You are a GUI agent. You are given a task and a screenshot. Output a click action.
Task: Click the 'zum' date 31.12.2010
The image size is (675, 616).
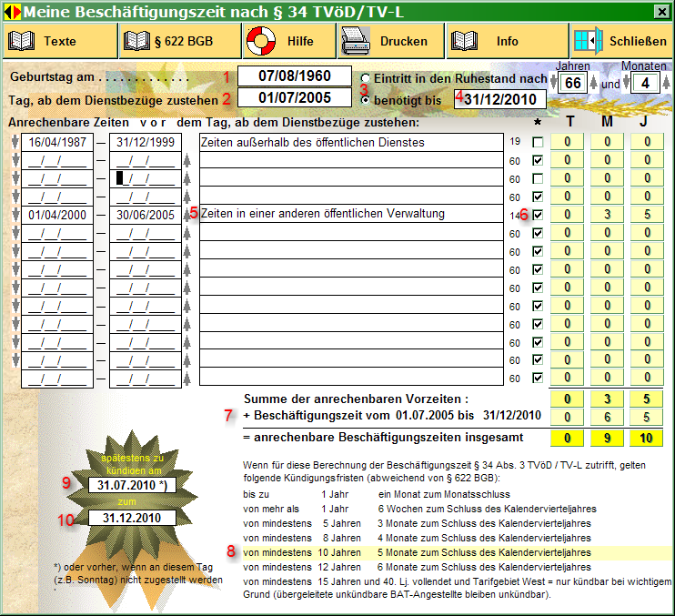pyautogui.click(x=132, y=518)
